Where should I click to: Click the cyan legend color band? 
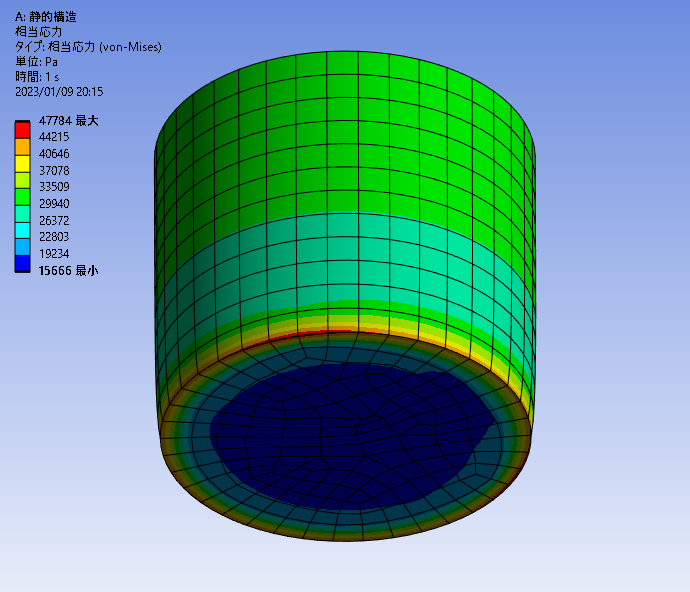point(22,231)
